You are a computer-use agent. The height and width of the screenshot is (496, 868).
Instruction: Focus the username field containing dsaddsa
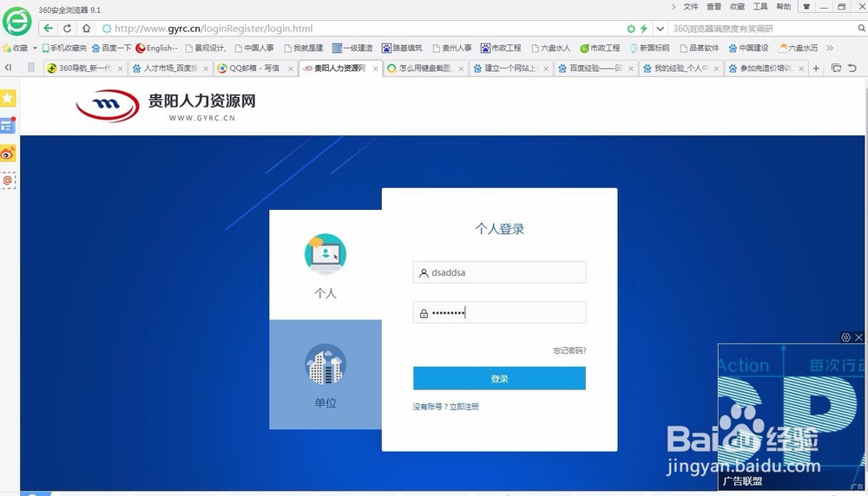(499, 272)
